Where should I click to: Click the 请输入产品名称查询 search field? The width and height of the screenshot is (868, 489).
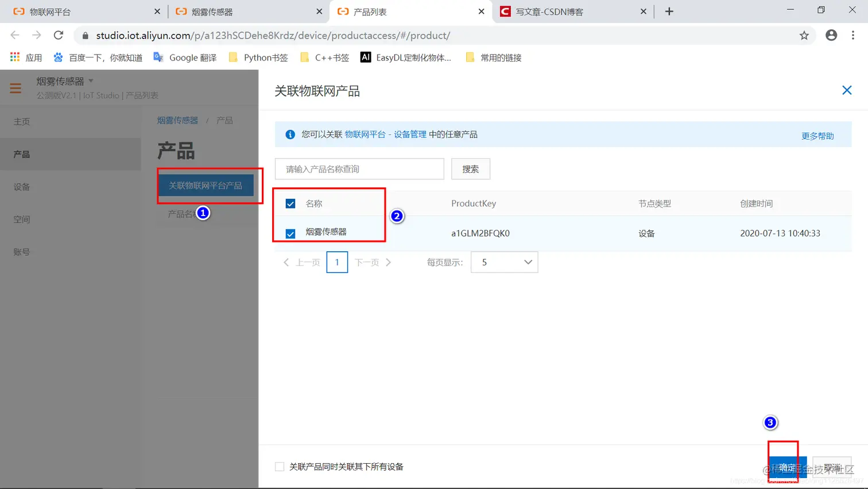359,169
